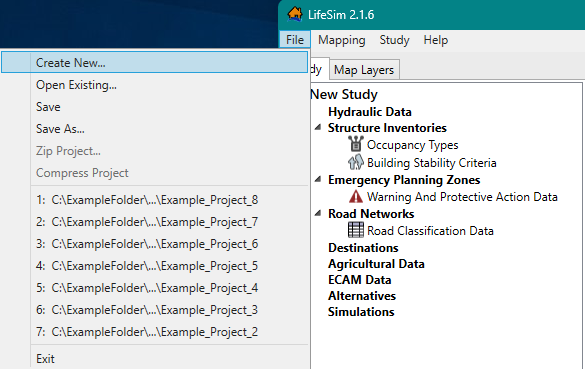The width and height of the screenshot is (585, 369).
Task: Select Warning And Protective Action Data
Action: [x=462, y=197]
